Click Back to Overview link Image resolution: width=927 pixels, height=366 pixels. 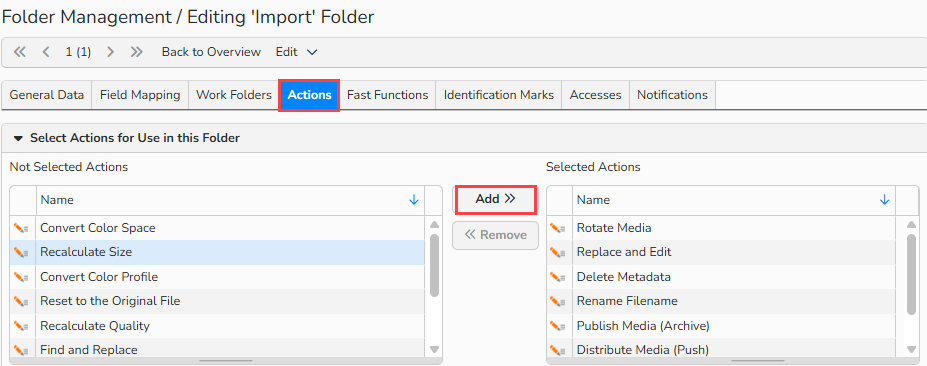[x=211, y=52]
